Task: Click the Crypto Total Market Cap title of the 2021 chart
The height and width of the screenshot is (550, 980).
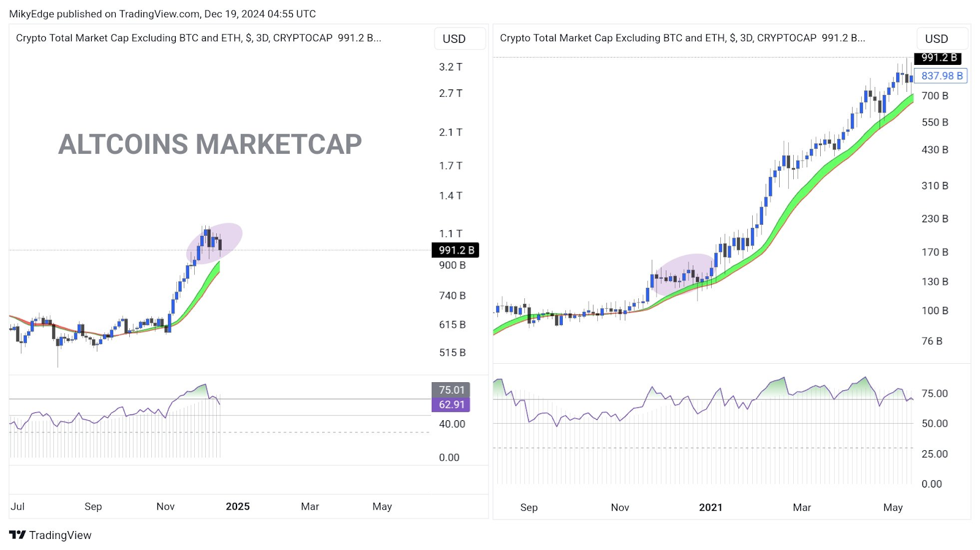Action: point(682,38)
